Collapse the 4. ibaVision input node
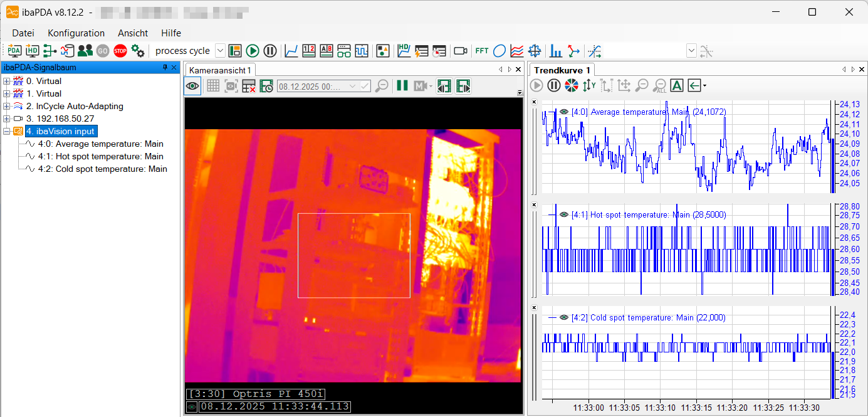Screen dimensions: 868x417 6,131
